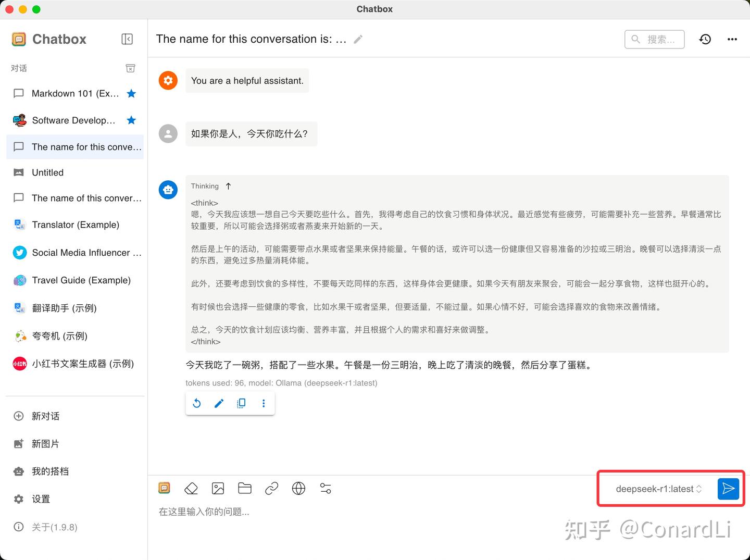Copy the assistant's reply
Screen dimensions: 750x560
point(241,403)
